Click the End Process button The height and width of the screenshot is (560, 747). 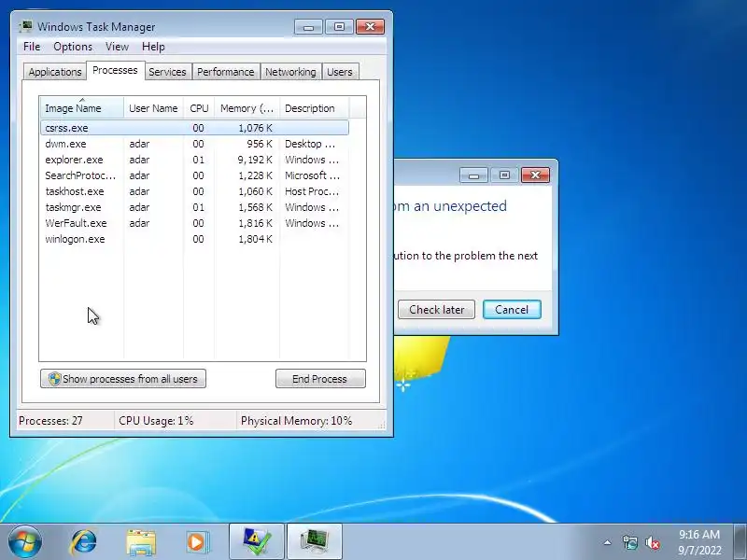(x=320, y=379)
